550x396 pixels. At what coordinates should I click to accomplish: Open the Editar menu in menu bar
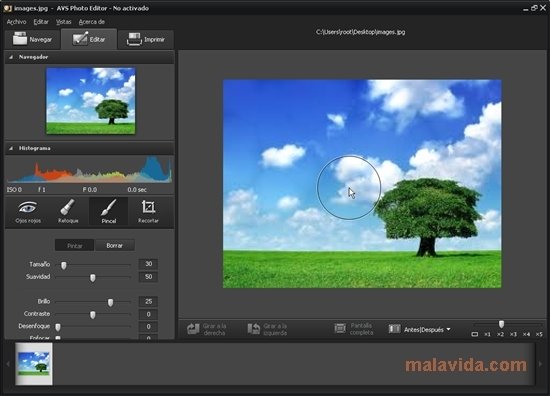pos(41,22)
